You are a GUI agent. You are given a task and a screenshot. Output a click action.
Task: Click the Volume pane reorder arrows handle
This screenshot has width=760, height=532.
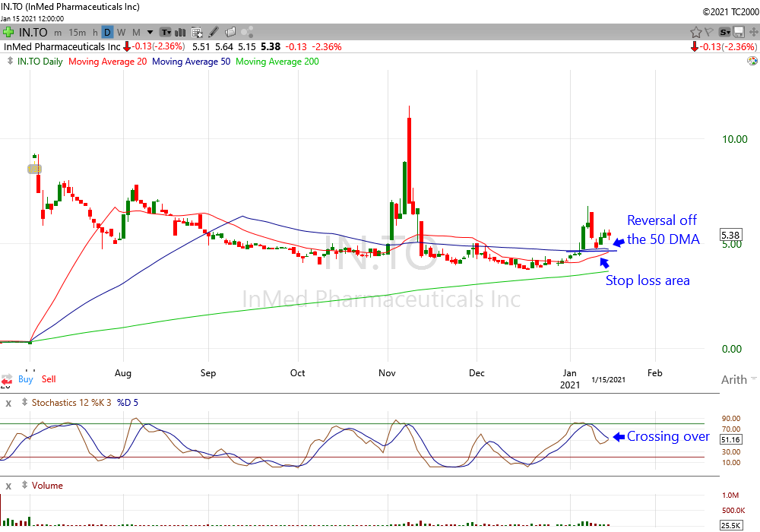25,486
